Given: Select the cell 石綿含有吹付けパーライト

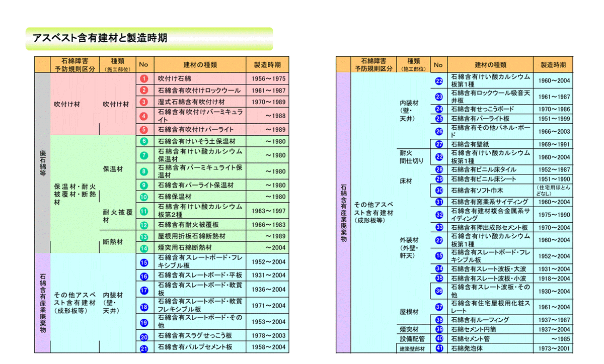Looking at the screenshot, I should click(x=200, y=129).
